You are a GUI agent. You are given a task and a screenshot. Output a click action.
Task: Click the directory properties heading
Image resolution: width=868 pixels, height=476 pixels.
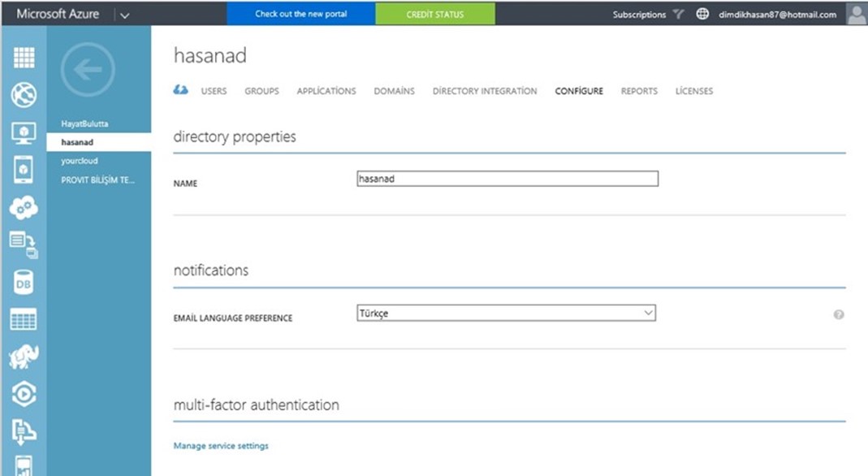click(235, 136)
